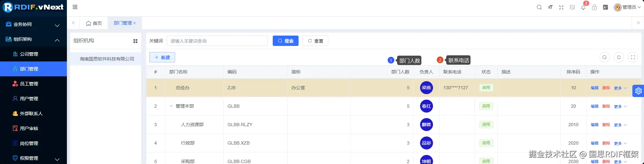Open 更多 dropdown for 行政部 row

[x=620, y=143]
